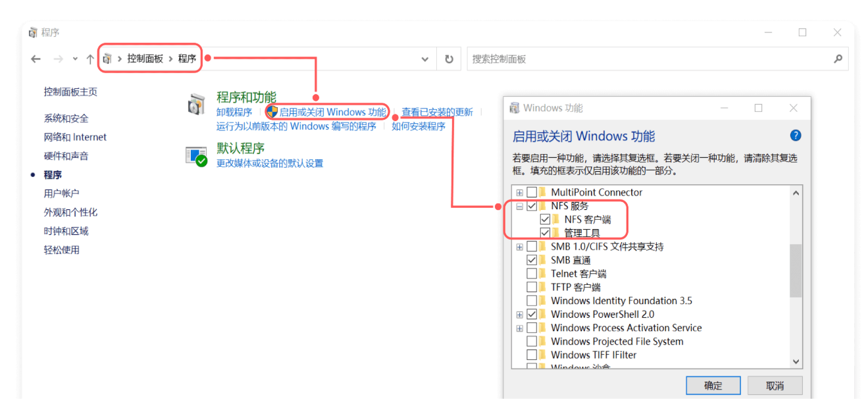Screen dimensions: 868x410
Task: Click the Windows 功能 dialog title icon
Action: [x=515, y=108]
